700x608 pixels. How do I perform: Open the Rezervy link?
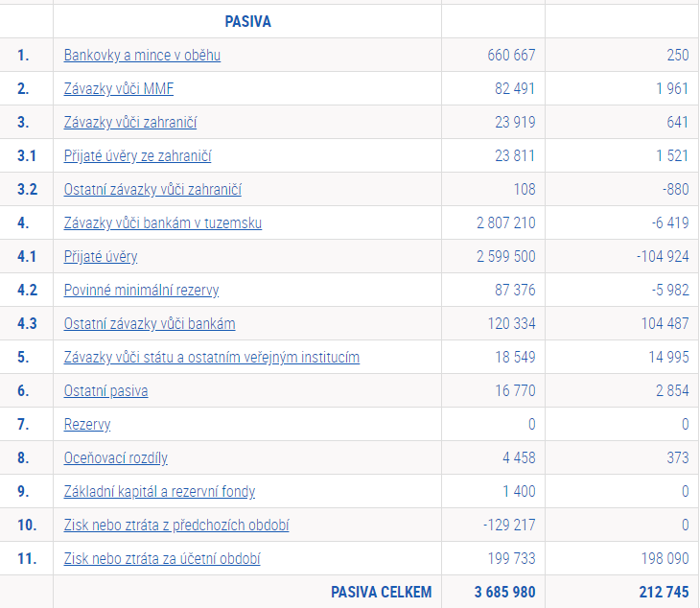click(x=87, y=425)
